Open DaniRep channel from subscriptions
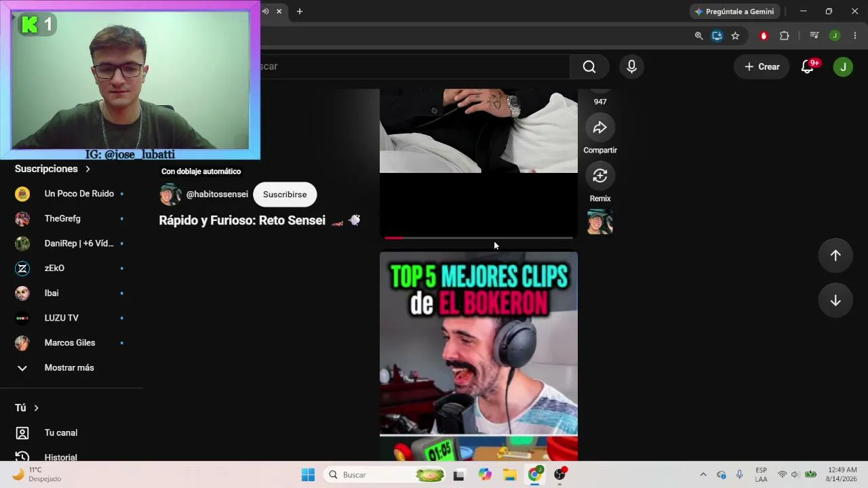Viewport: 868px width, 488px height. click(x=72, y=243)
